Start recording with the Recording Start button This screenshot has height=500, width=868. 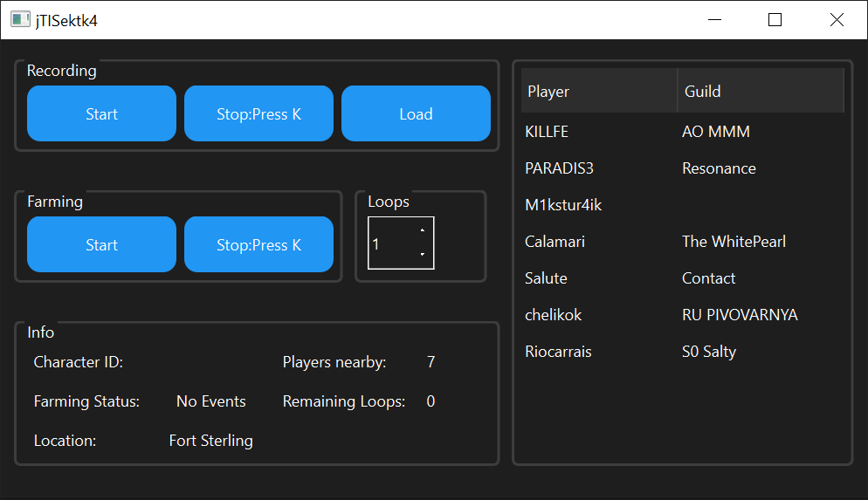click(x=101, y=114)
